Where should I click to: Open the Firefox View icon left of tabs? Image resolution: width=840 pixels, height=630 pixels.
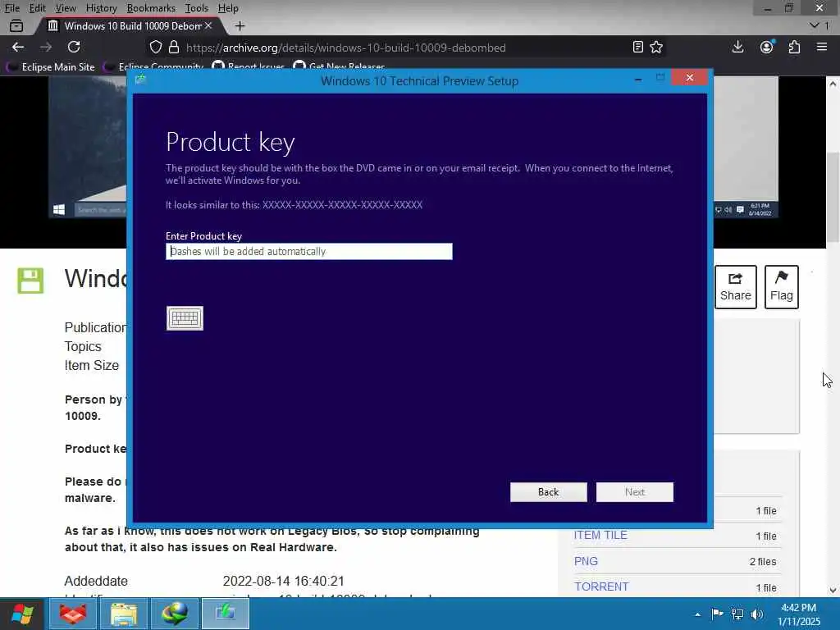tap(16, 25)
